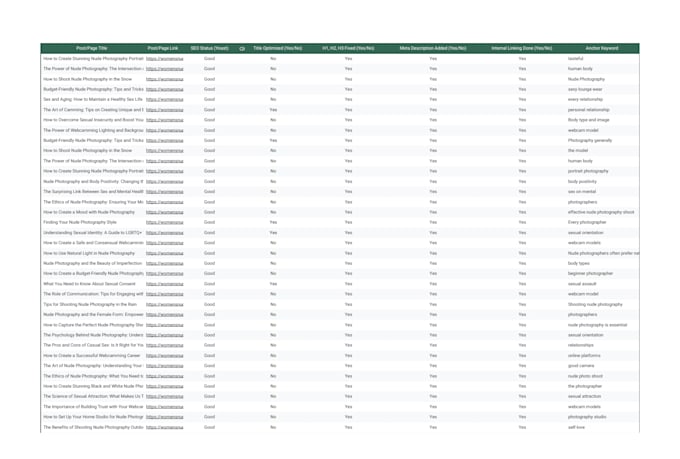Image resolution: width=680 pixels, height=459 pixels.
Task: Click anchor keyword 'Every photographer'
Action: [587, 222]
